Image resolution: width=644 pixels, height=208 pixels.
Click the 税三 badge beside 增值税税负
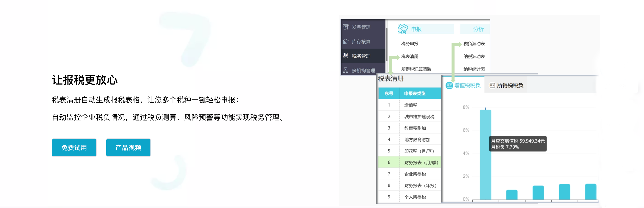coord(450,85)
